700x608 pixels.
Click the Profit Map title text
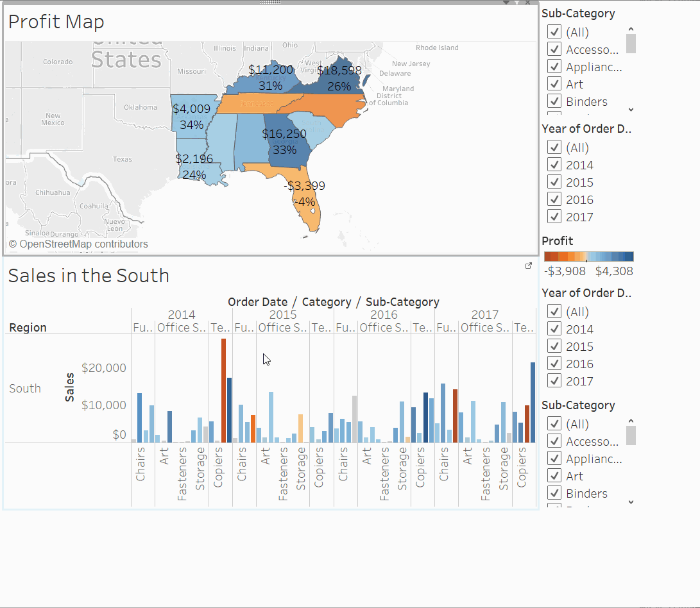[56, 22]
